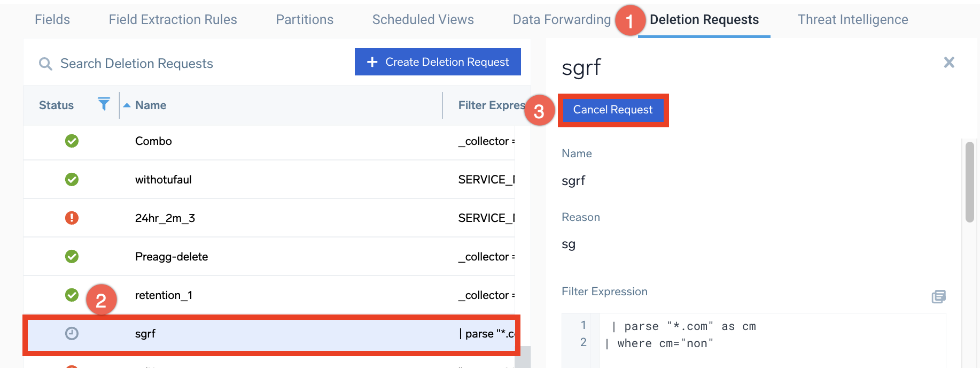Click the search magnifier icon

[x=45, y=64]
